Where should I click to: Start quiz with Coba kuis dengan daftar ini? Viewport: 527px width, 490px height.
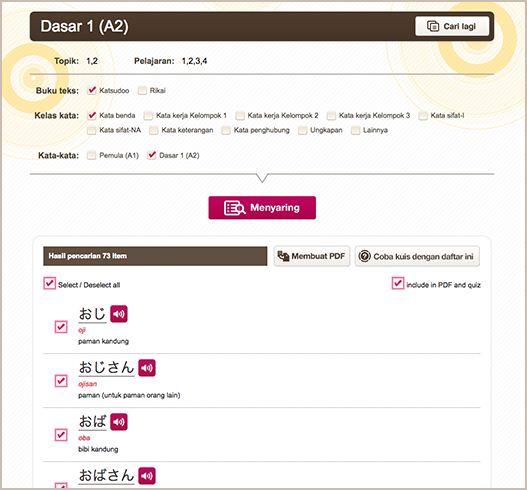(417, 256)
